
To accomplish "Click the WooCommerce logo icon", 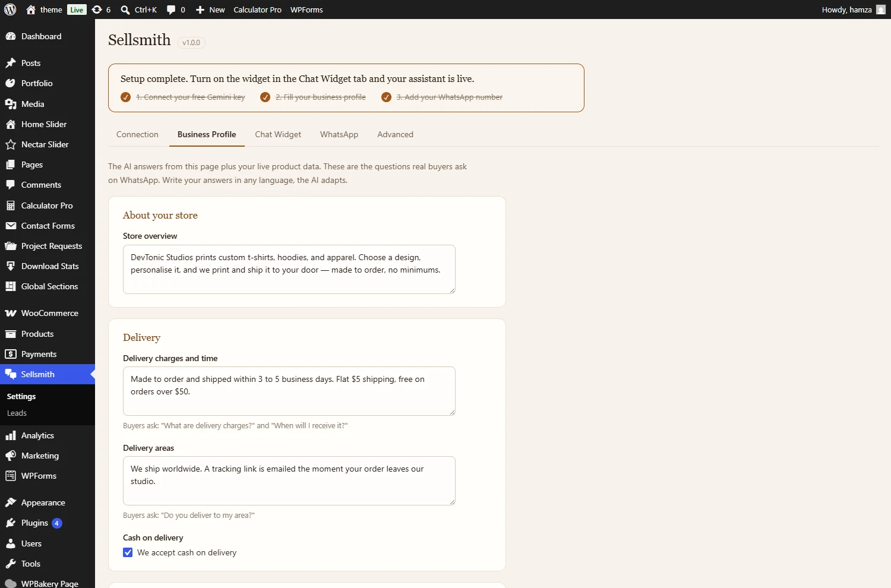I will 11,313.
